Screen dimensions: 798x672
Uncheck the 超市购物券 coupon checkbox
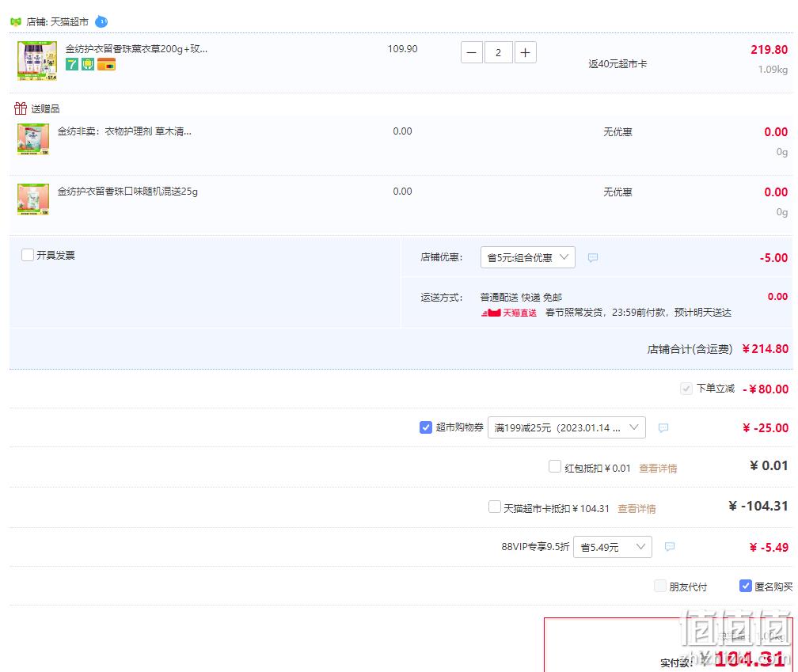pyautogui.click(x=425, y=427)
